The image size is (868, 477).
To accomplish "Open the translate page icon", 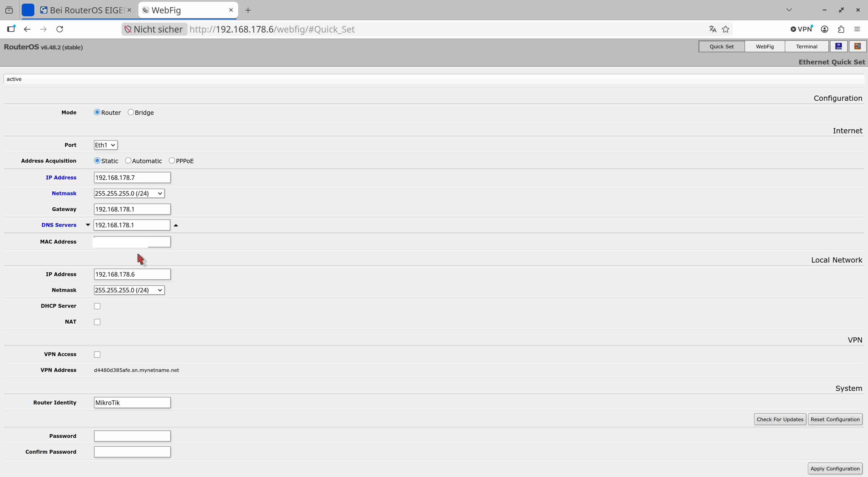I will [712, 29].
